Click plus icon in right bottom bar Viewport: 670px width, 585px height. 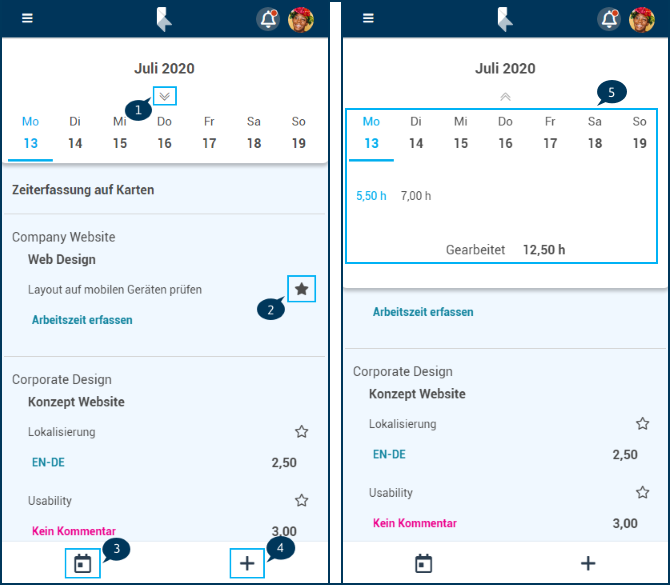(588, 563)
